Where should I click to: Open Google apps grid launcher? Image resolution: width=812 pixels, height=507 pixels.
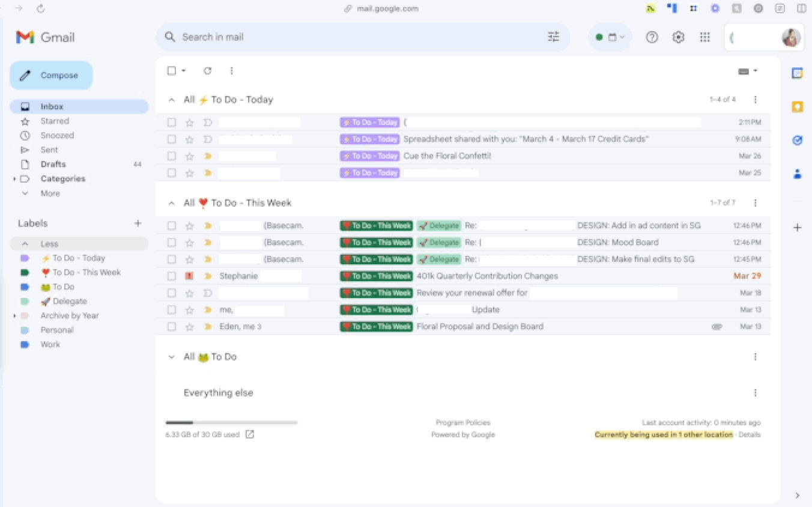pyautogui.click(x=705, y=37)
